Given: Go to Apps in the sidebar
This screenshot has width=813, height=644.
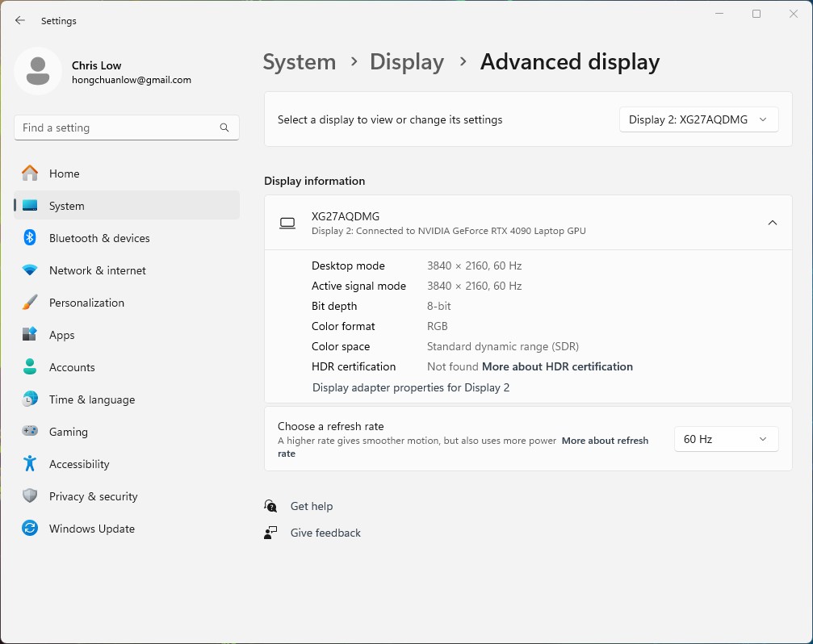Looking at the screenshot, I should click(62, 335).
